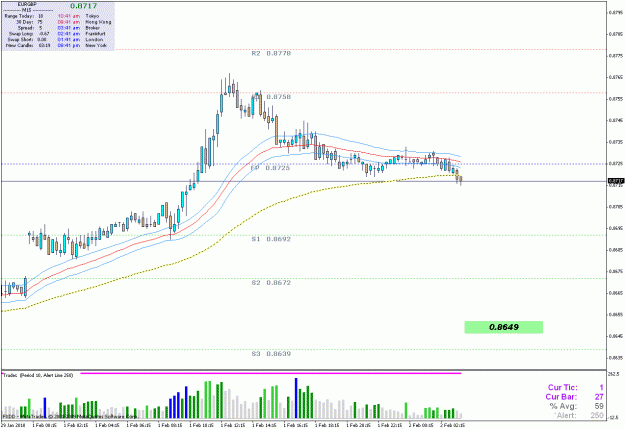
Task: Select the Tradec indicator title label
Action: [38, 375]
